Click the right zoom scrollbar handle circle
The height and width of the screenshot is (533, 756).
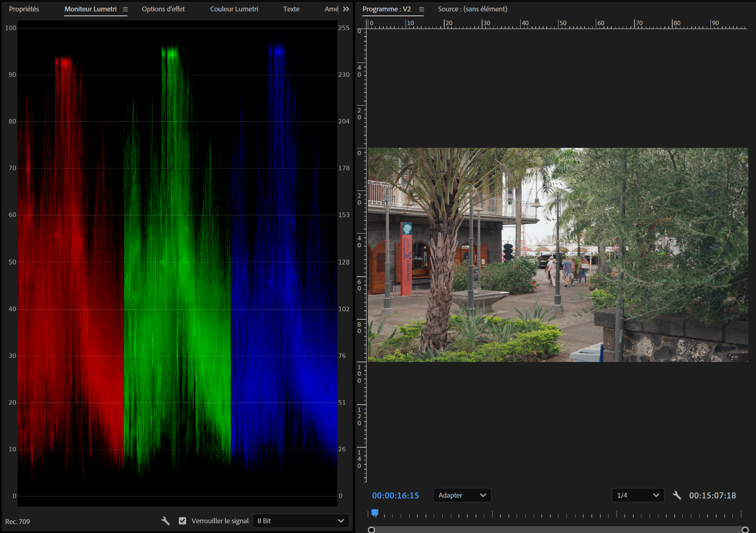745,530
